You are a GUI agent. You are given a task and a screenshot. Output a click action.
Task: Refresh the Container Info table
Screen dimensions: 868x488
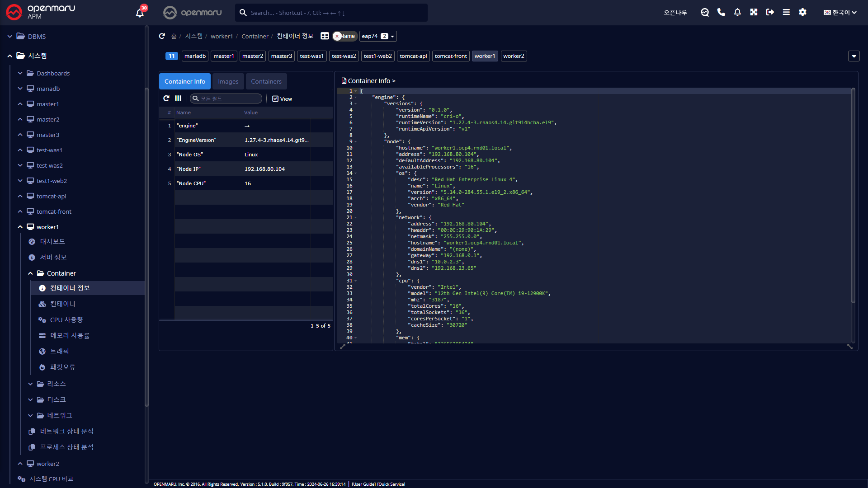(166, 99)
